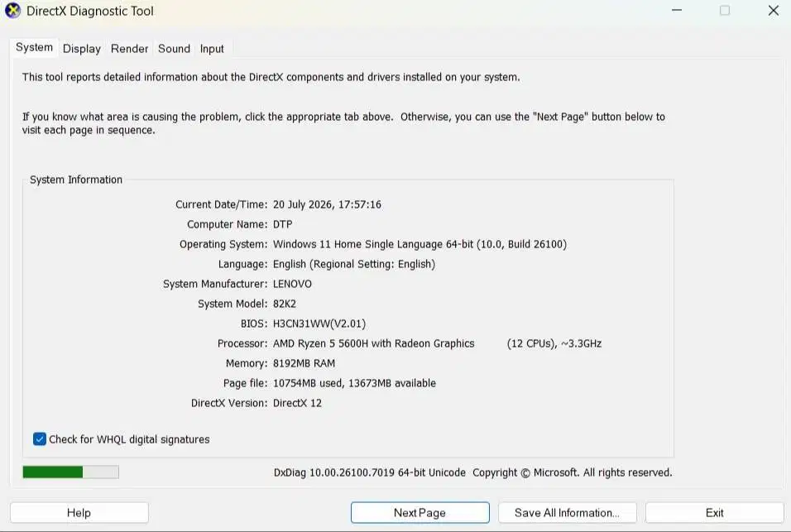Image resolution: width=791 pixels, height=532 pixels.
Task: Click the English regional setting language value
Action: click(x=353, y=264)
